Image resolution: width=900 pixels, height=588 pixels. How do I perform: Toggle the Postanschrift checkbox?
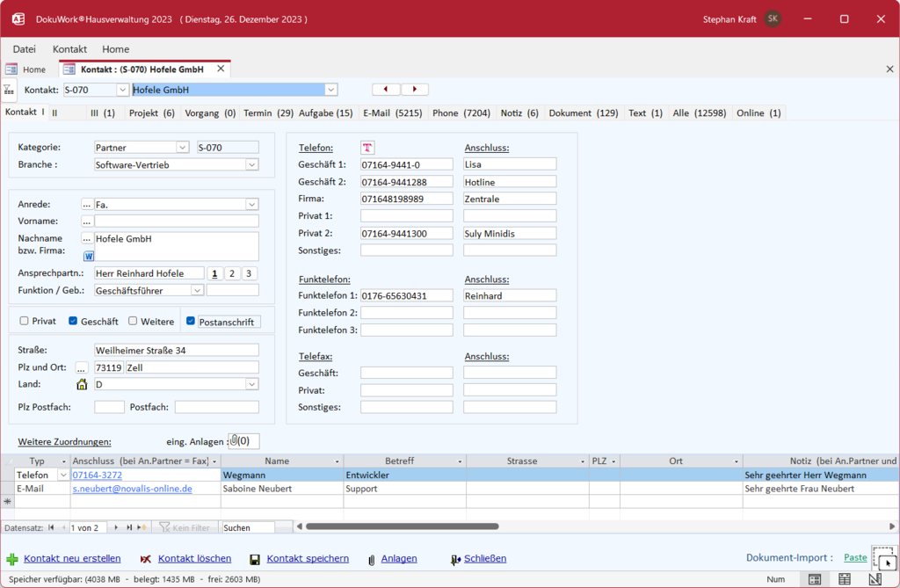pyautogui.click(x=191, y=322)
